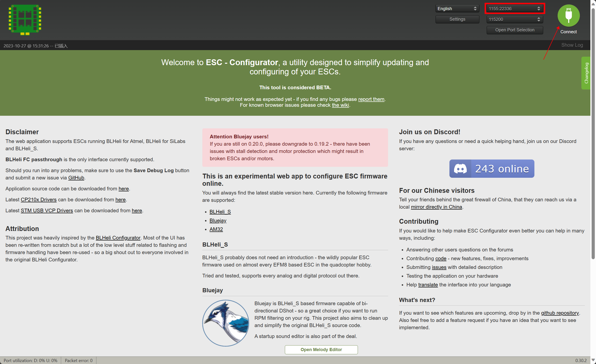Click the 'What's next?' heading
596x364 pixels.
[x=417, y=300]
